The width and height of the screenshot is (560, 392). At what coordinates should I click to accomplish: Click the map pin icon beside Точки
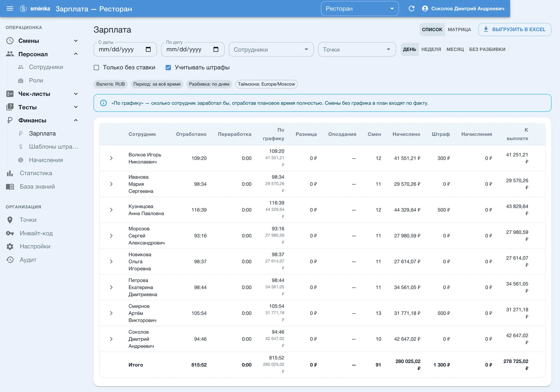[x=10, y=220]
